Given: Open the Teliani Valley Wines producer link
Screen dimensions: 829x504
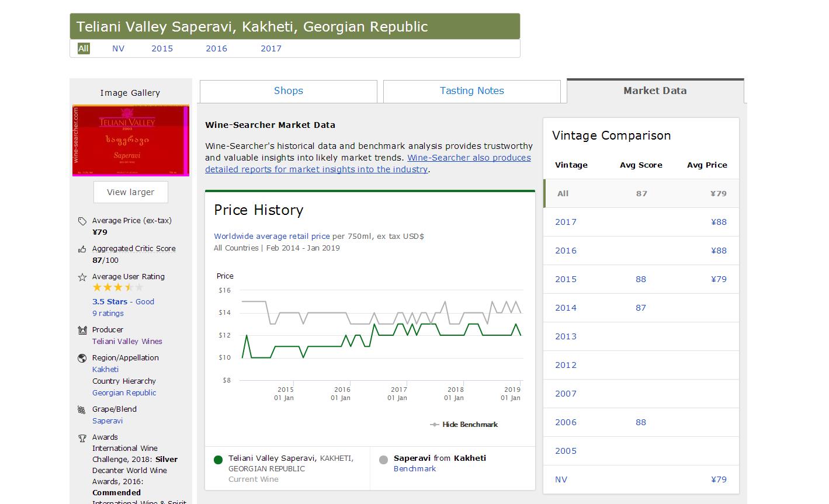Looking at the screenshot, I should pos(127,342).
